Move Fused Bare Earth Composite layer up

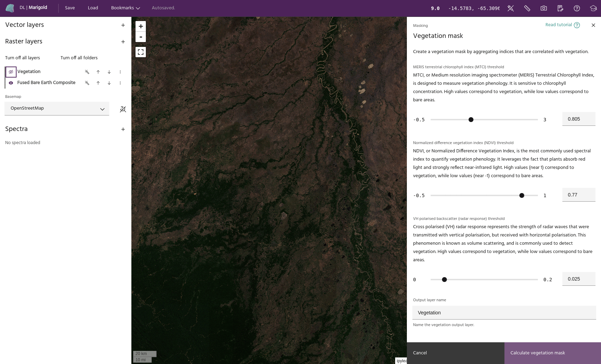coord(98,83)
